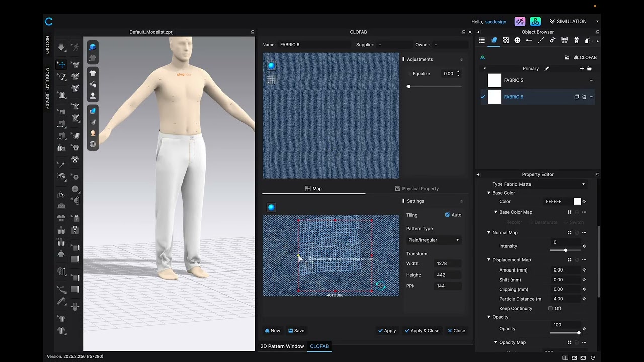Expand the Settings panel arrow
644x362 pixels.
[461, 201]
